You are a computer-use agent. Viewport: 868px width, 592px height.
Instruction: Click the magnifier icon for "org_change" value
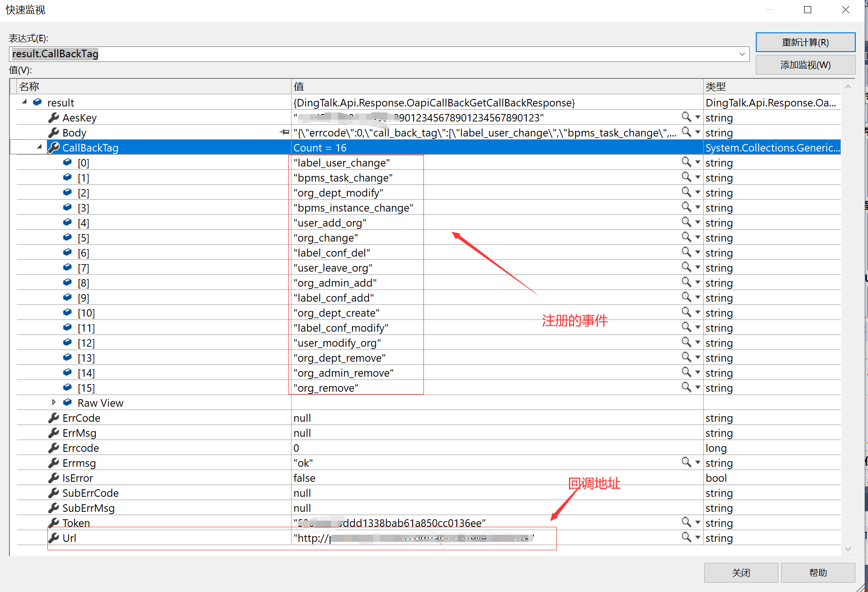[x=686, y=237]
